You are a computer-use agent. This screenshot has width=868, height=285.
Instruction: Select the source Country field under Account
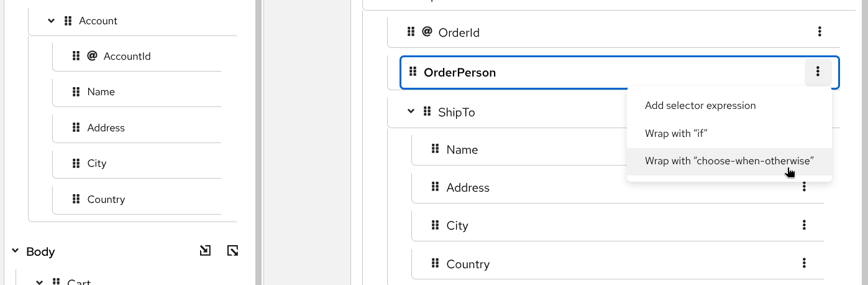click(106, 199)
